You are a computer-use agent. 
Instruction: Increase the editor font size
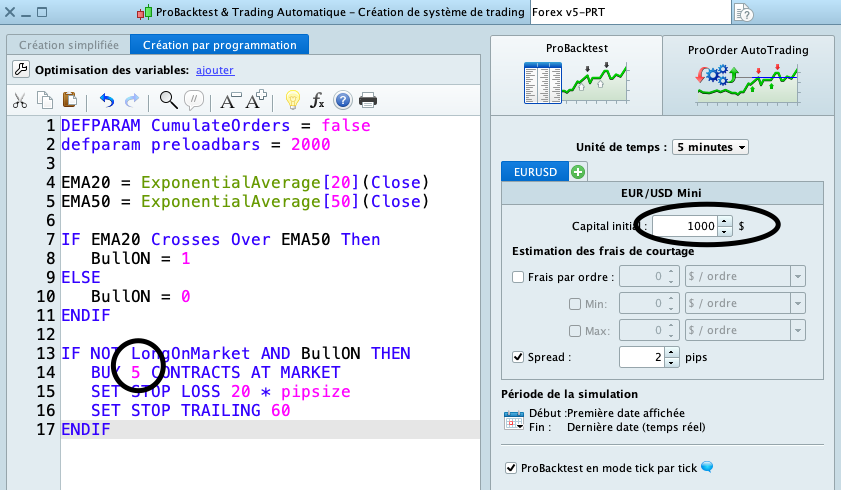pyautogui.click(x=256, y=100)
